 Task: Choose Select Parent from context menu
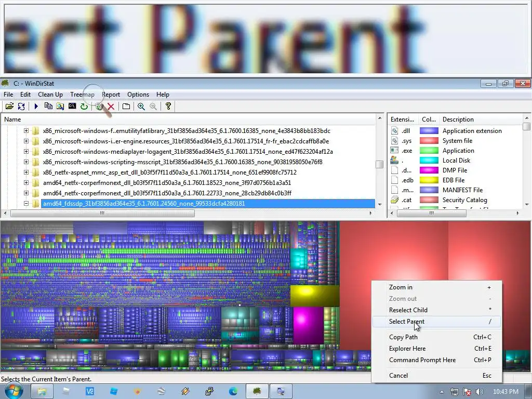point(436,321)
